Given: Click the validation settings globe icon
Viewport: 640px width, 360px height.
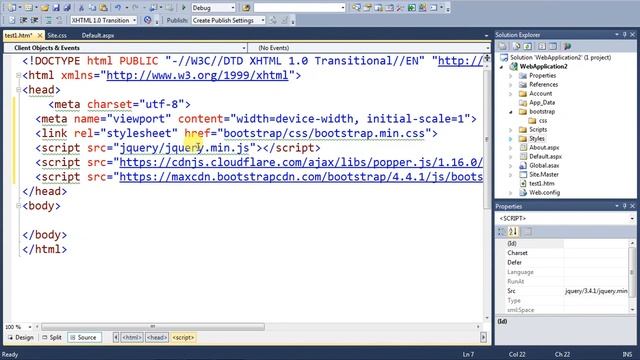Looking at the screenshot, I should pos(147,20).
